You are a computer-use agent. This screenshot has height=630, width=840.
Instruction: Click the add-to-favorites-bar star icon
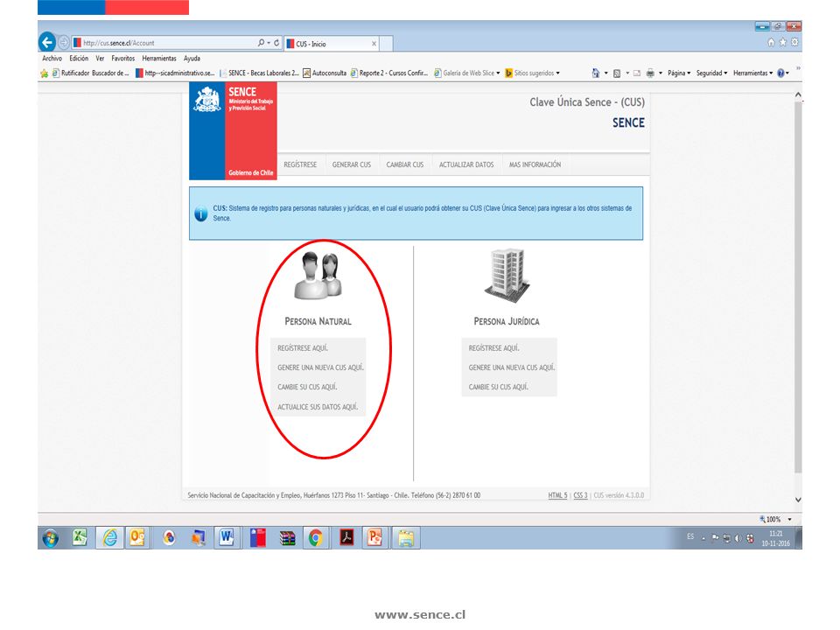pos(44,73)
